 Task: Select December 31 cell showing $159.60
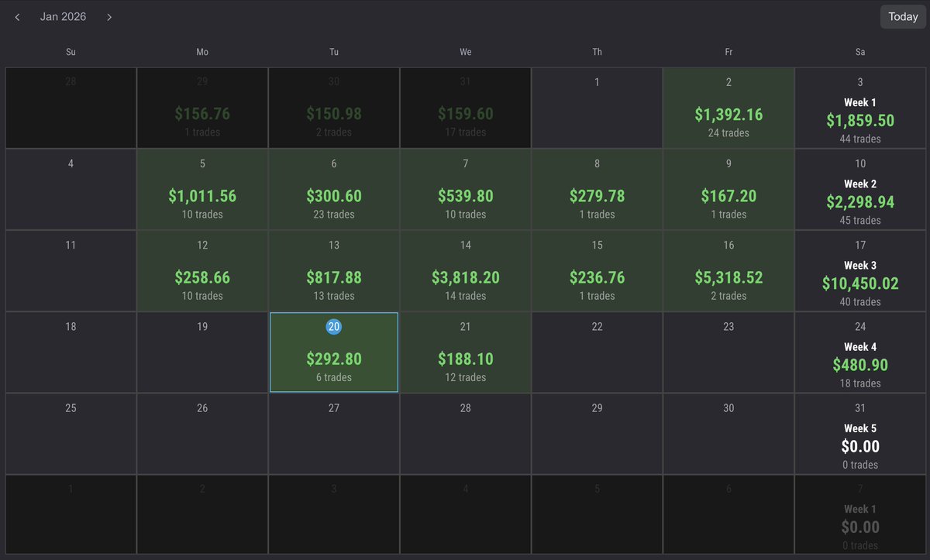465,108
